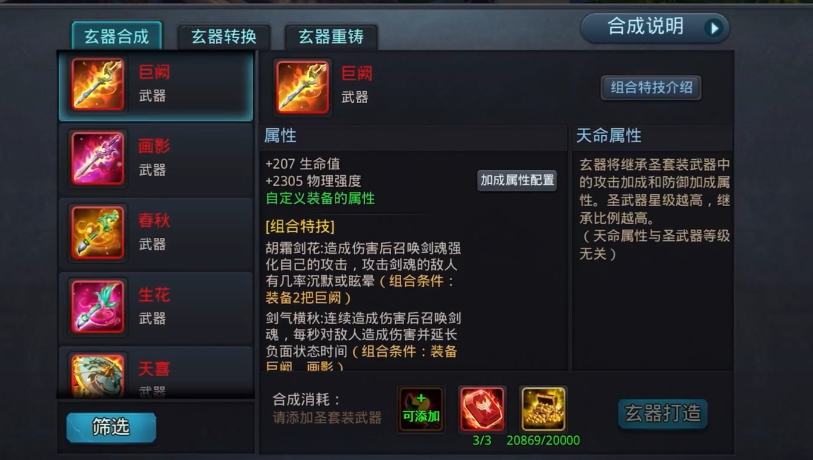Click the 玄器打造 forge button
813x460 pixels.
[x=663, y=414]
